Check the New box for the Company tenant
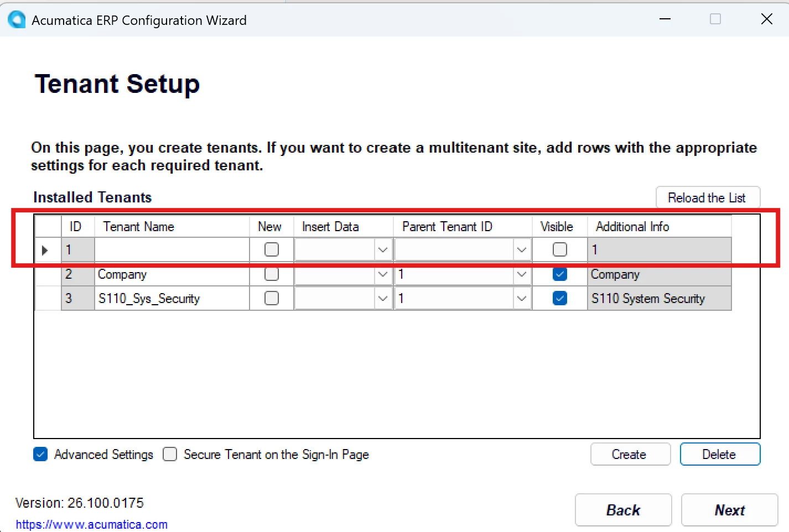 (x=272, y=274)
